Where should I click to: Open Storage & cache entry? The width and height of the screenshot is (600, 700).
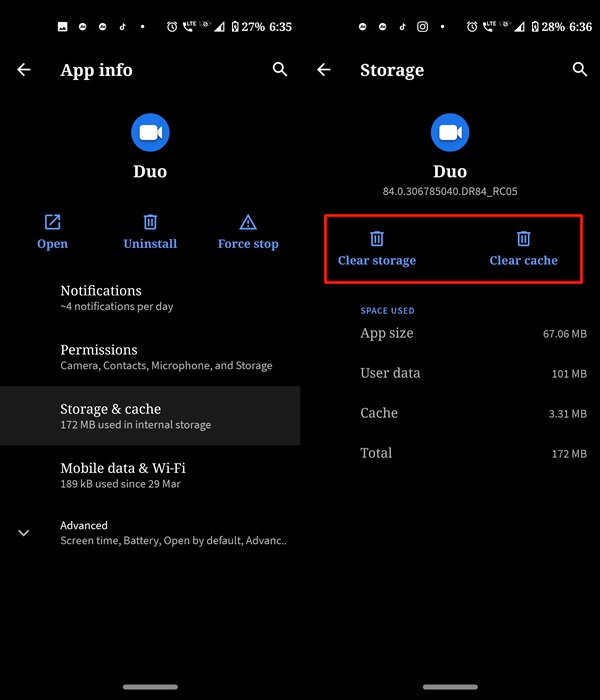click(150, 416)
